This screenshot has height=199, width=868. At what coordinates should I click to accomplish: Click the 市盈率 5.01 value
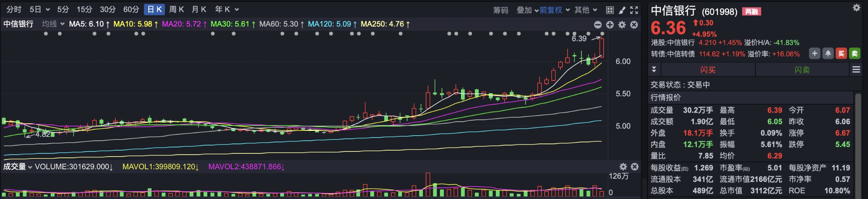point(775,168)
